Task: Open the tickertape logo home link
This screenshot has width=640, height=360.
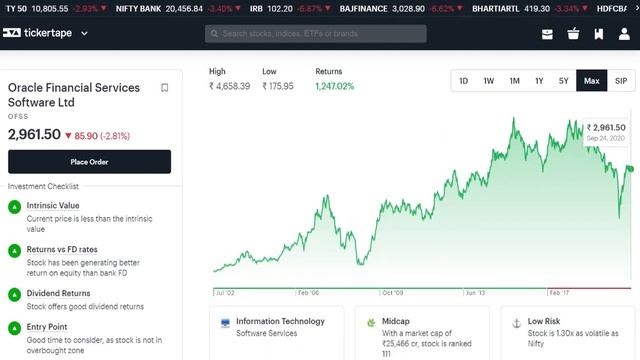Action: pos(37,33)
